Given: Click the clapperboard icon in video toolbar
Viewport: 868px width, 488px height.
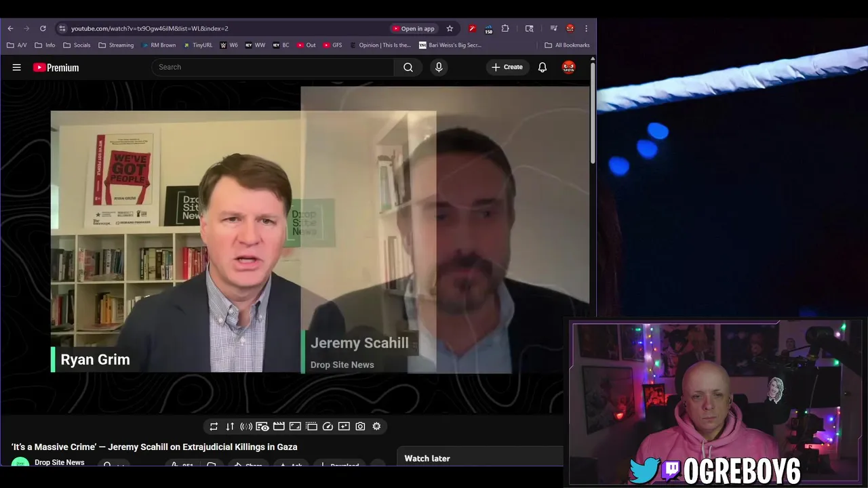Looking at the screenshot, I should (279, 426).
